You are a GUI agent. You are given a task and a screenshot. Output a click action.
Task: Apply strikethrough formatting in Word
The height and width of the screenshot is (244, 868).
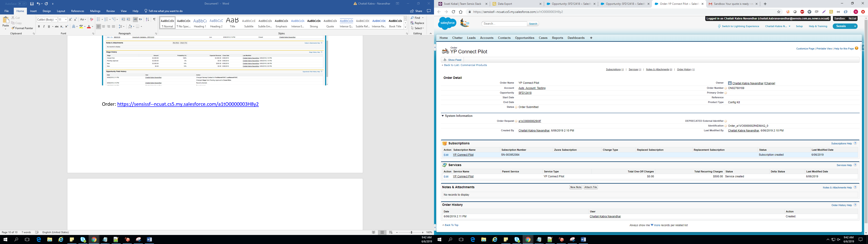(x=57, y=27)
